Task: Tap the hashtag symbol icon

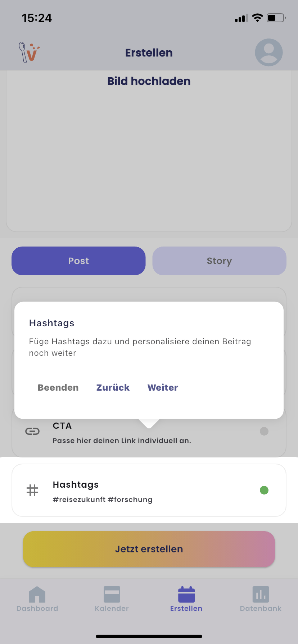Action: pyautogui.click(x=32, y=490)
